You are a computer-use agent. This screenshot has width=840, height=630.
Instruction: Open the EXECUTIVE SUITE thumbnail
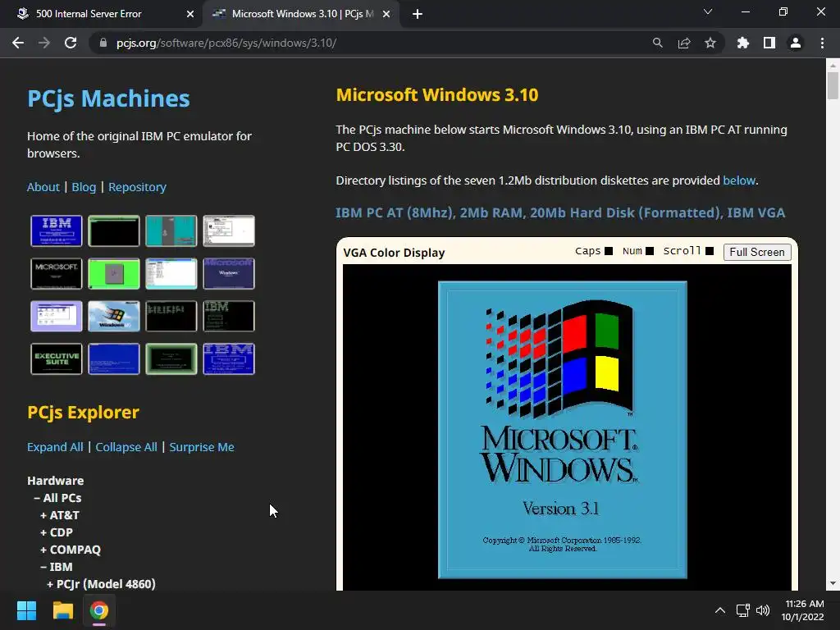pos(57,359)
